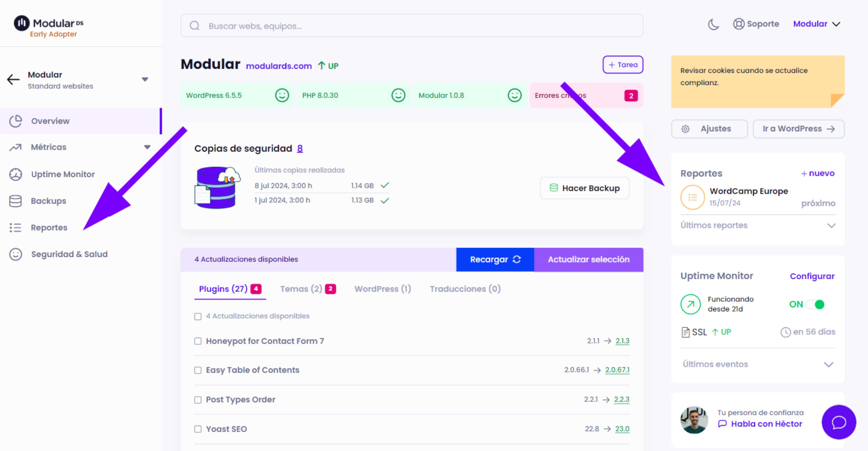
Task: Check Easy Table of Contents plugin
Action: point(198,371)
